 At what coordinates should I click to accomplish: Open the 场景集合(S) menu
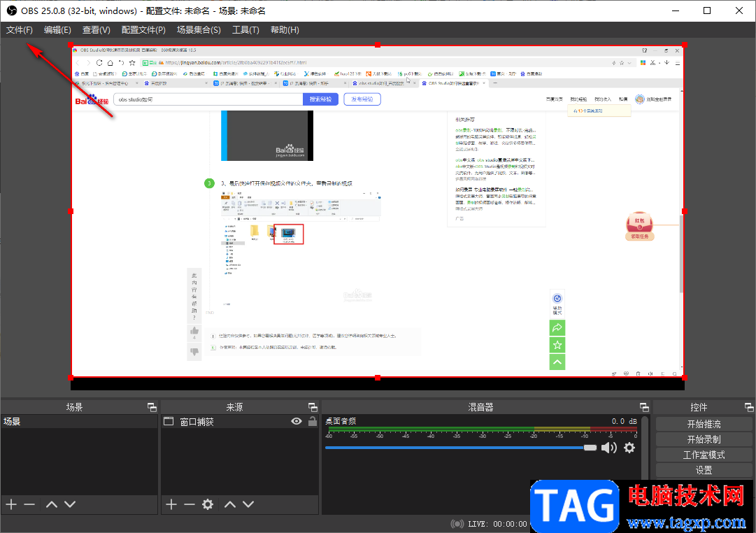[x=199, y=30]
